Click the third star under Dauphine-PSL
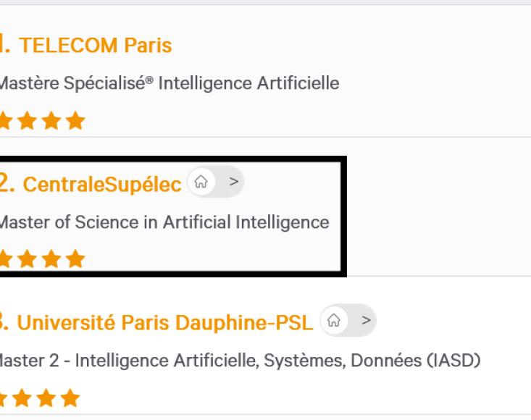This screenshot has width=531, height=420. click(x=46, y=398)
